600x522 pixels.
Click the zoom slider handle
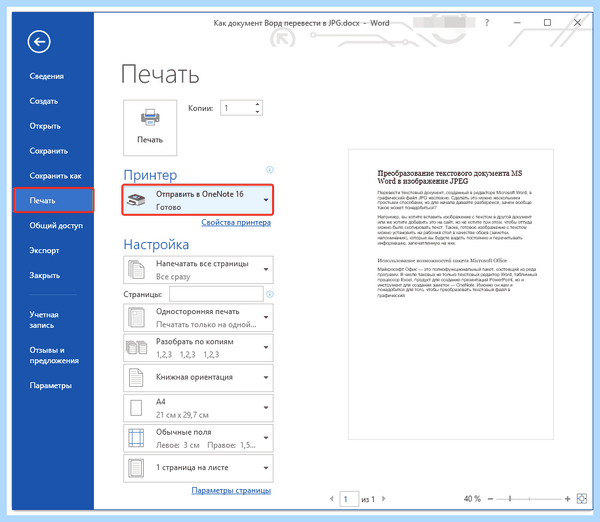pos(510,499)
